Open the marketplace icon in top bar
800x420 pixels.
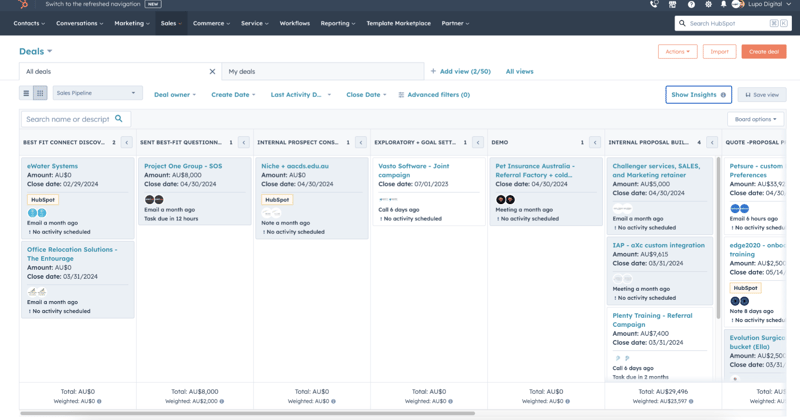pyautogui.click(x=672, y=4)
